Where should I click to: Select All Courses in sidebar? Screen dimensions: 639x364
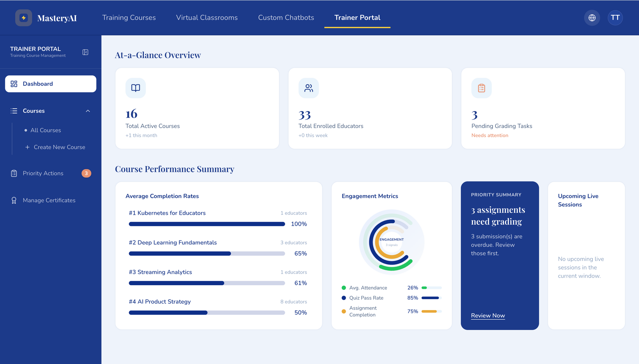tap(46, 130)
